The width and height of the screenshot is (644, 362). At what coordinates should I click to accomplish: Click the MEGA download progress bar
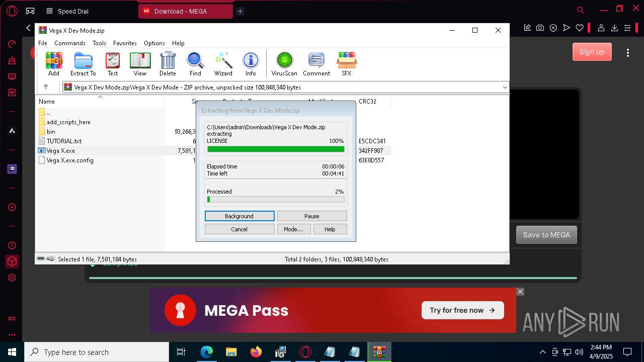(333, 278)
